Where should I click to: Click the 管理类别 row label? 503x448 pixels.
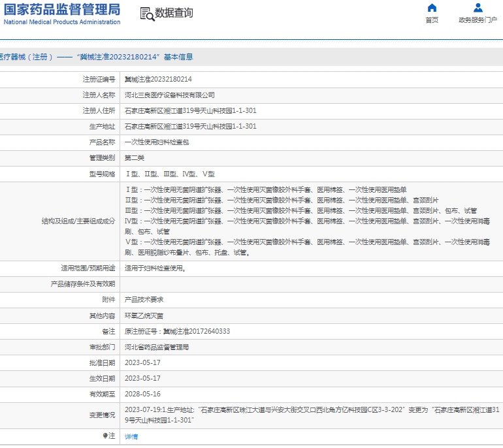102,158
